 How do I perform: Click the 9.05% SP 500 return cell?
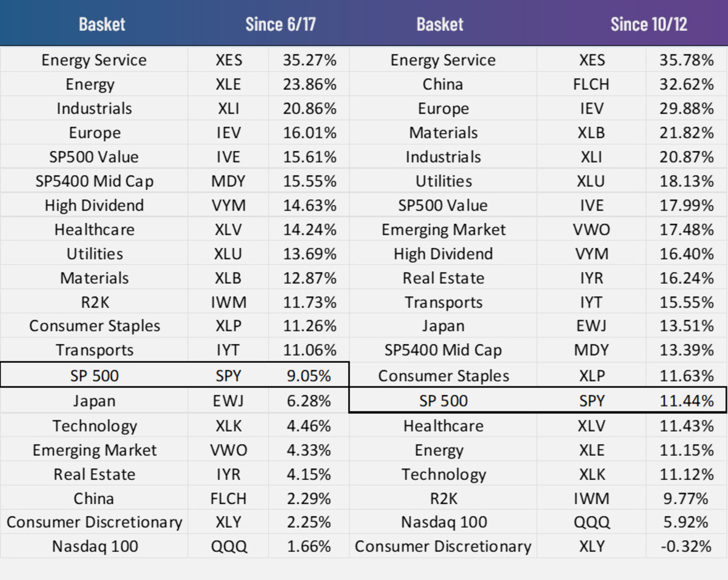click(309, 376)
